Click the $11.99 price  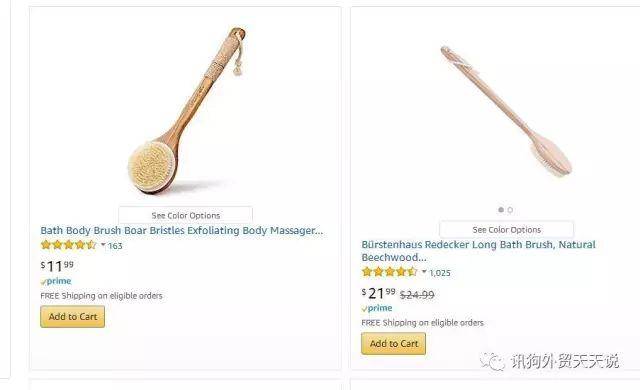tap(57, 266)
